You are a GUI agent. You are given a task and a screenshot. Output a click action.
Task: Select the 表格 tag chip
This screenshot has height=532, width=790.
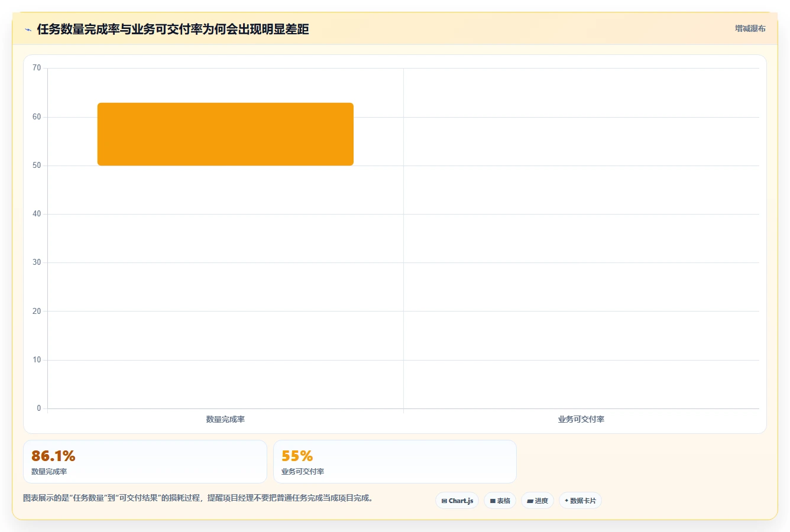[500, 501]
